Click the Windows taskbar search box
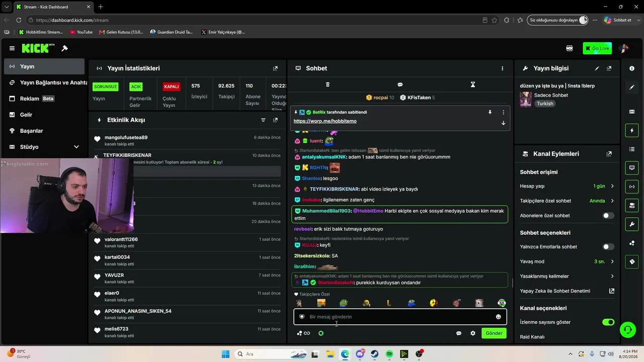The width and height of the screenshot is (644, 362). click(271, 354)
